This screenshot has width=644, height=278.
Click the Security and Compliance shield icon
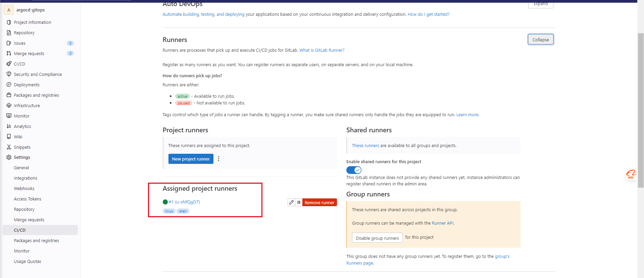click(x=9, y=74)
